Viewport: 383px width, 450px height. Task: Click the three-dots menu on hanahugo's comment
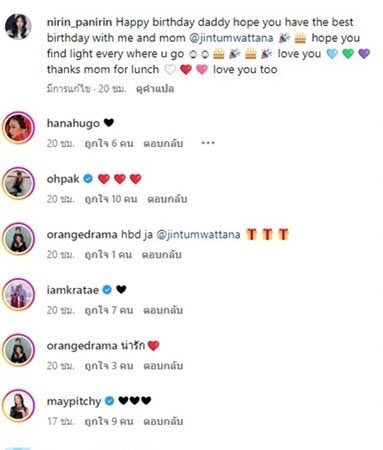pos(208,143)
